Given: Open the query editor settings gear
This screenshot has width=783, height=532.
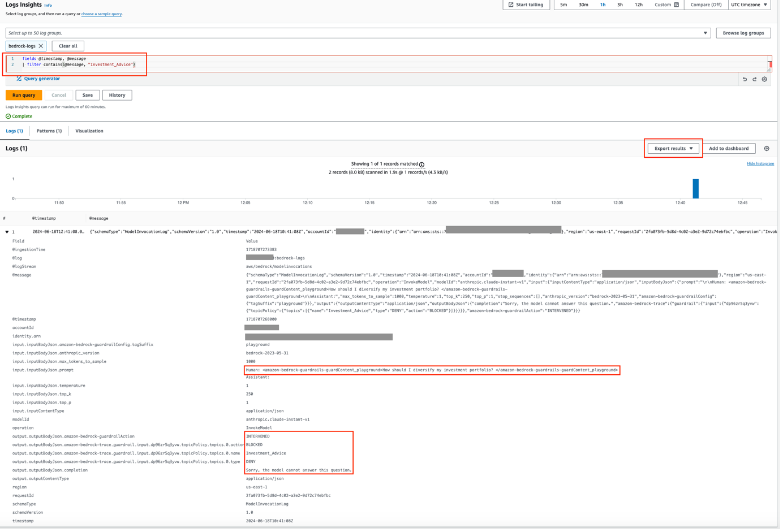Looking at the screenshot, I should pyautogui.click(x=764, y=79).
